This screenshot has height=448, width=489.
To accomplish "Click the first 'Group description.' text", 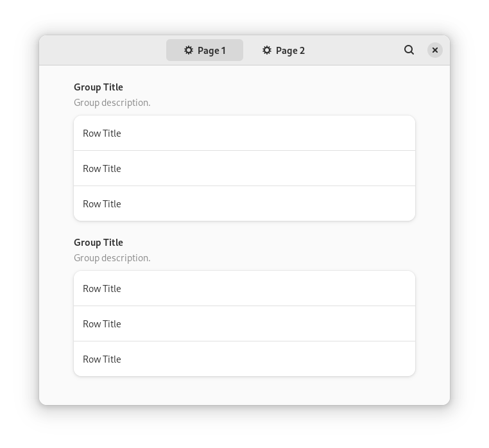I will pyautogui.click(x=112, y=103).
